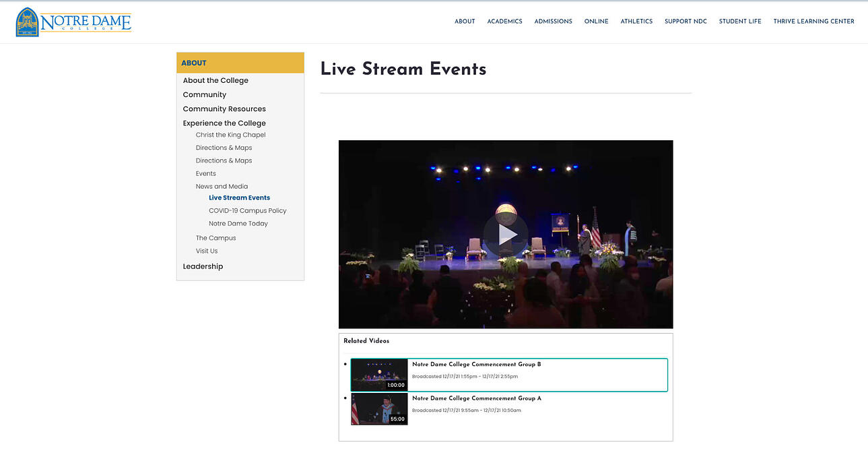Open the ACADEMICS navigation menu
The height and width of the screenshot is (455, 868).
(x=504, y=21)
